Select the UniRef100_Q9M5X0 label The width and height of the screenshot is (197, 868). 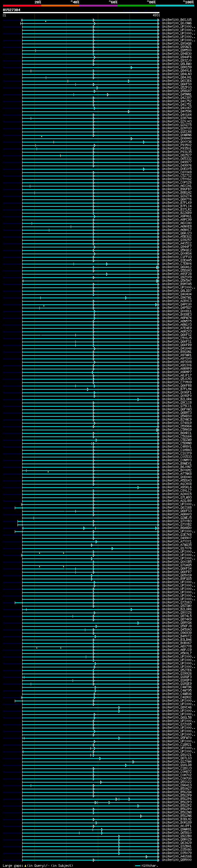(x=177, y=50)
